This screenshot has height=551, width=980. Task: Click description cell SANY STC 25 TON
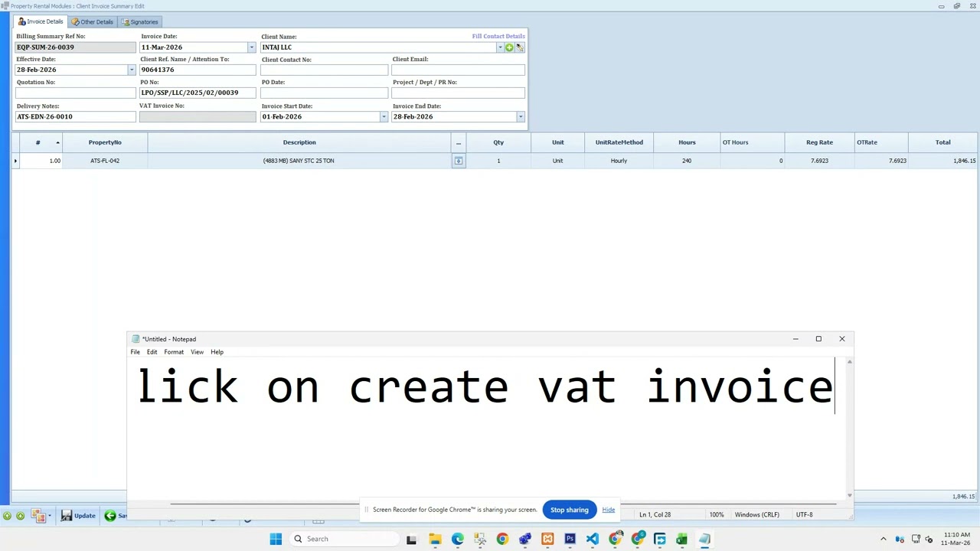point(299,161)
